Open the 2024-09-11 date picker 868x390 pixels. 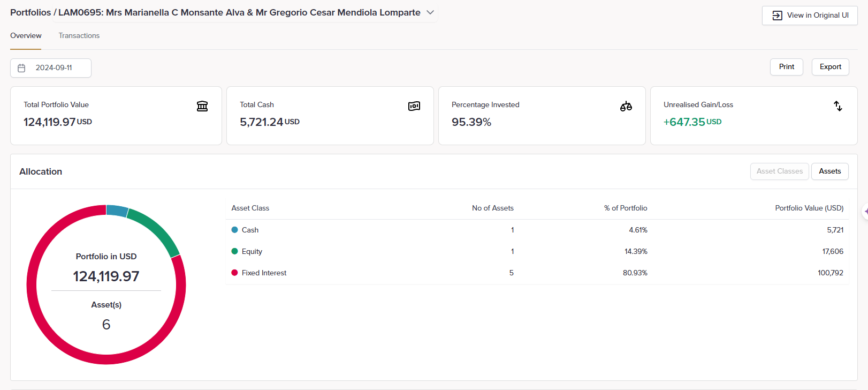click(x=54, y=68)
